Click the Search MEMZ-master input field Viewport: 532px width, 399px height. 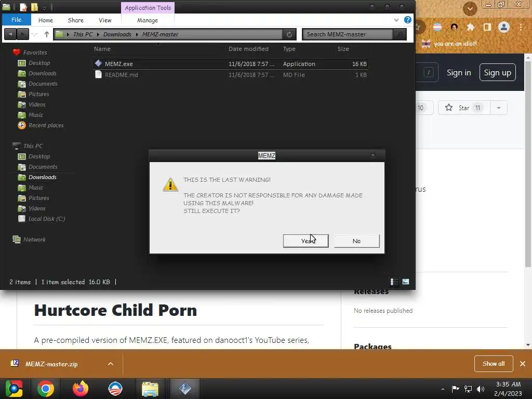click(348, 34)
